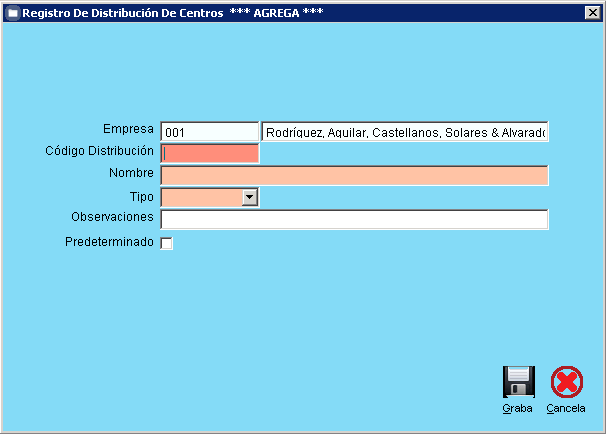Click the Empresa field label
The width and height of the screenshot is (606, 434).
[x=128, y=130]
